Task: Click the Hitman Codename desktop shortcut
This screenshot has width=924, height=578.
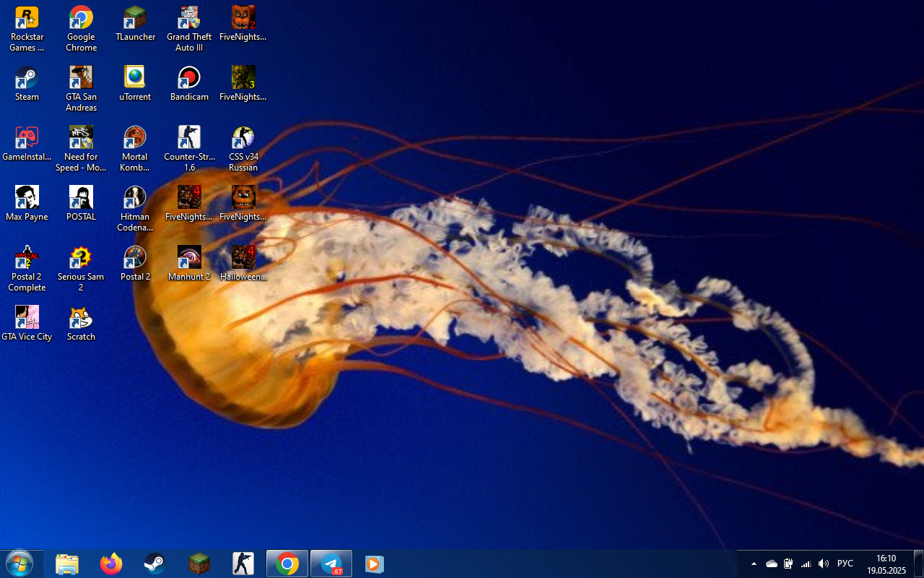Action: pos(135,198)
